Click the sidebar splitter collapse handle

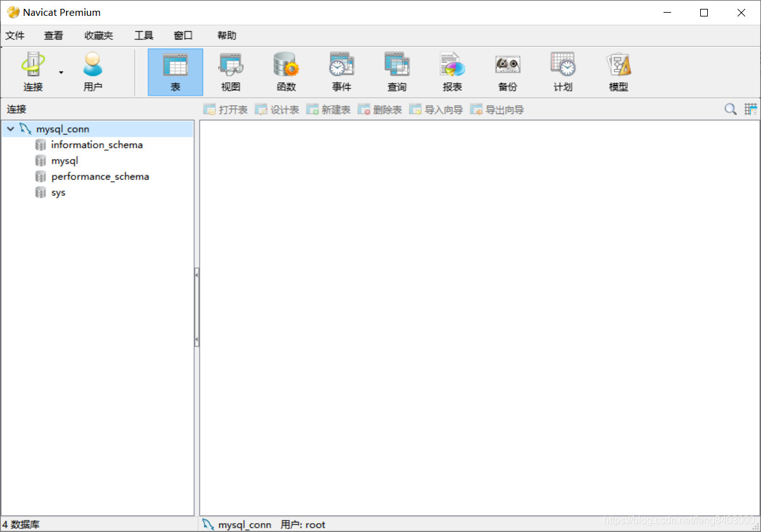point(197,307)
